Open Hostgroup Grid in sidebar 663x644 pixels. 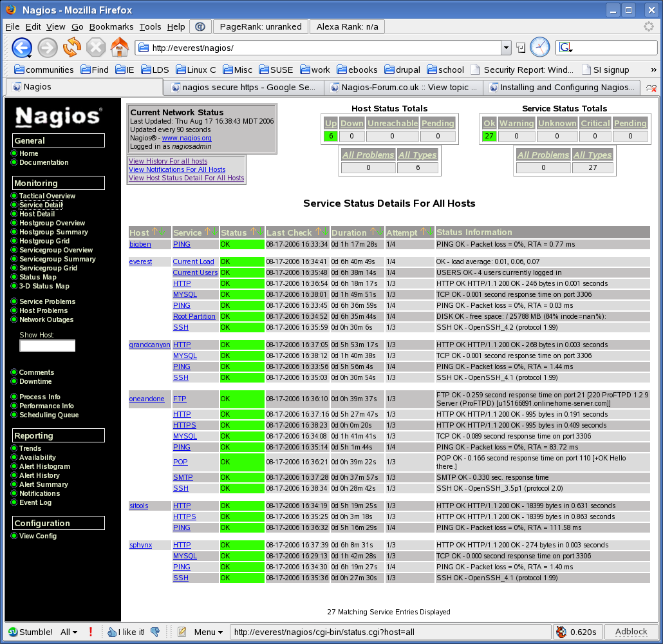44,241
